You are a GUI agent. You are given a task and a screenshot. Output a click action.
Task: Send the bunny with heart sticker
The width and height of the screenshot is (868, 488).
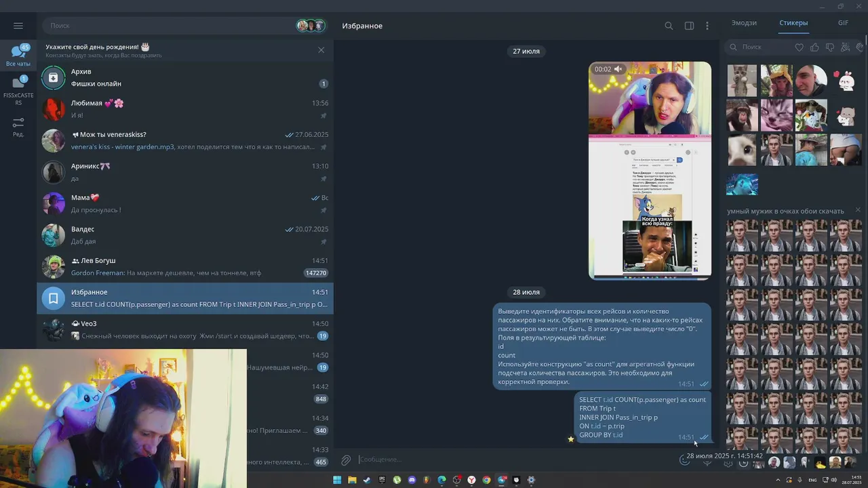[845, 81]
